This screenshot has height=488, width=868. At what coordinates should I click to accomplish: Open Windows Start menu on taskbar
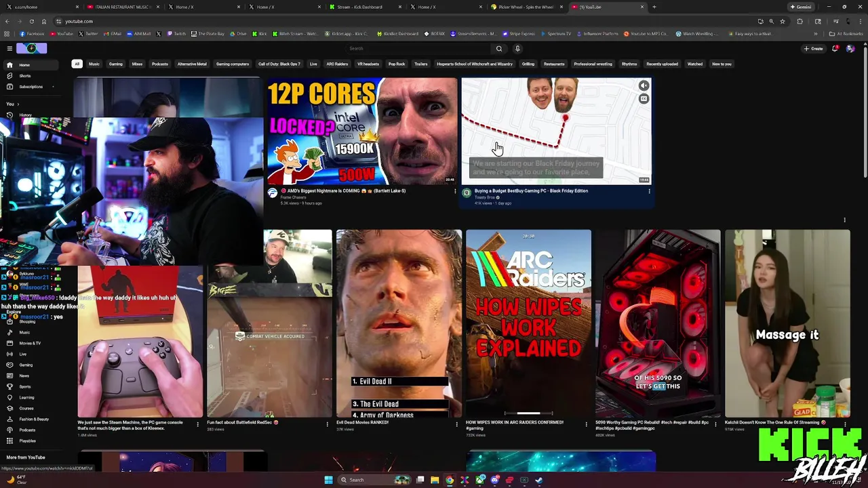328,480
